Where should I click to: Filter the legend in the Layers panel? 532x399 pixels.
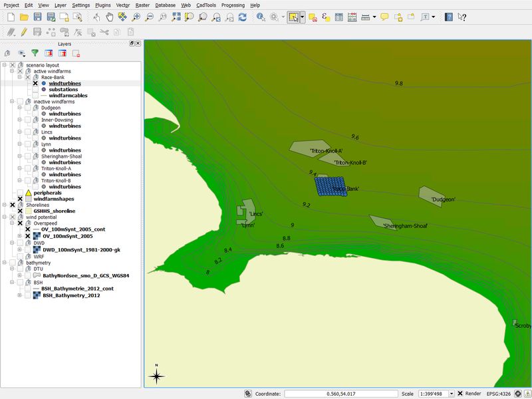tap(37, 53)
